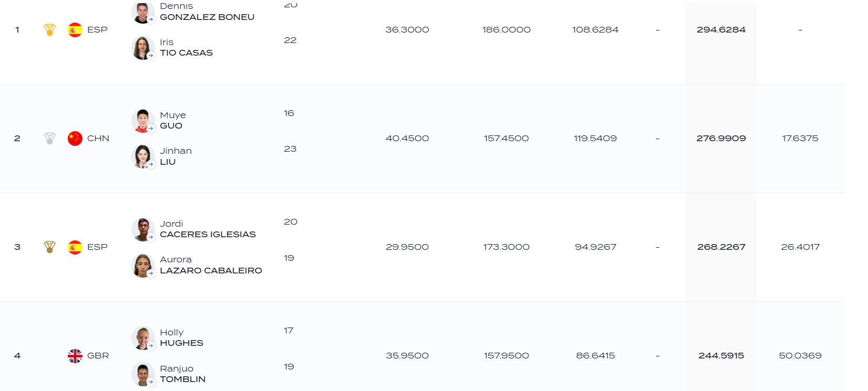
Task: Click the Great Britain flag icon
Action: 75,356
